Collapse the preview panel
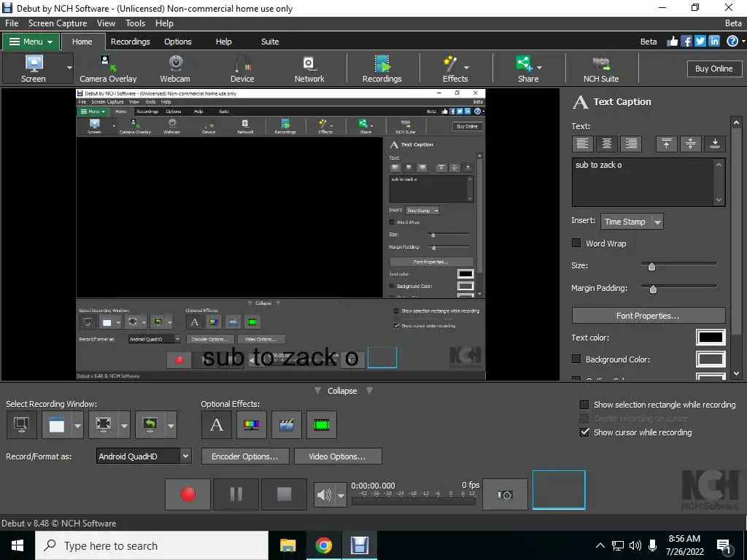The height and width of the screenshot is (560, 747). tap(342, 391)
